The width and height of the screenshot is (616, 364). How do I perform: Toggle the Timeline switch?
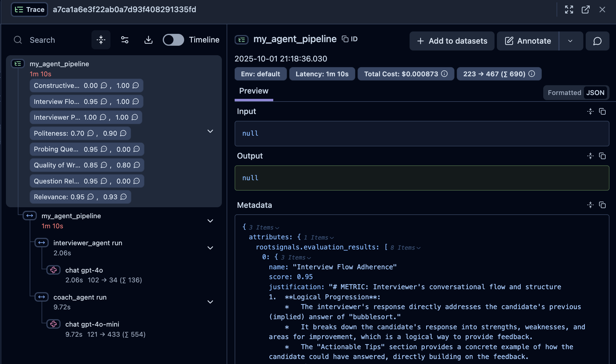point(173,40)
